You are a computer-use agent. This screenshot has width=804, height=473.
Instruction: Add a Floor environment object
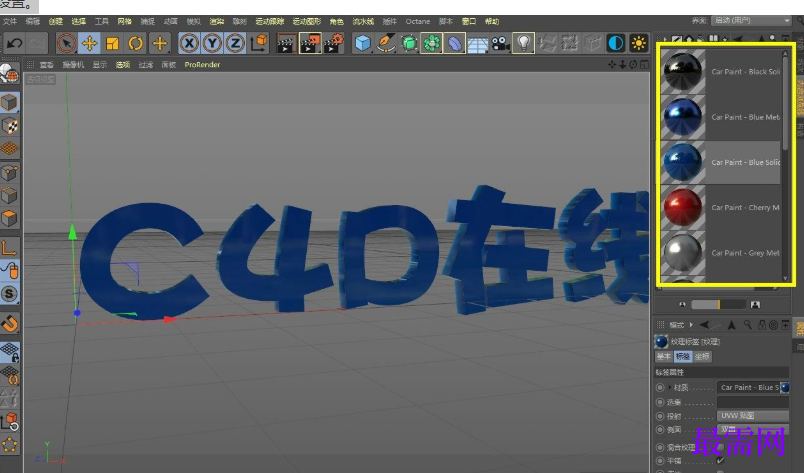tap(477, 44)
